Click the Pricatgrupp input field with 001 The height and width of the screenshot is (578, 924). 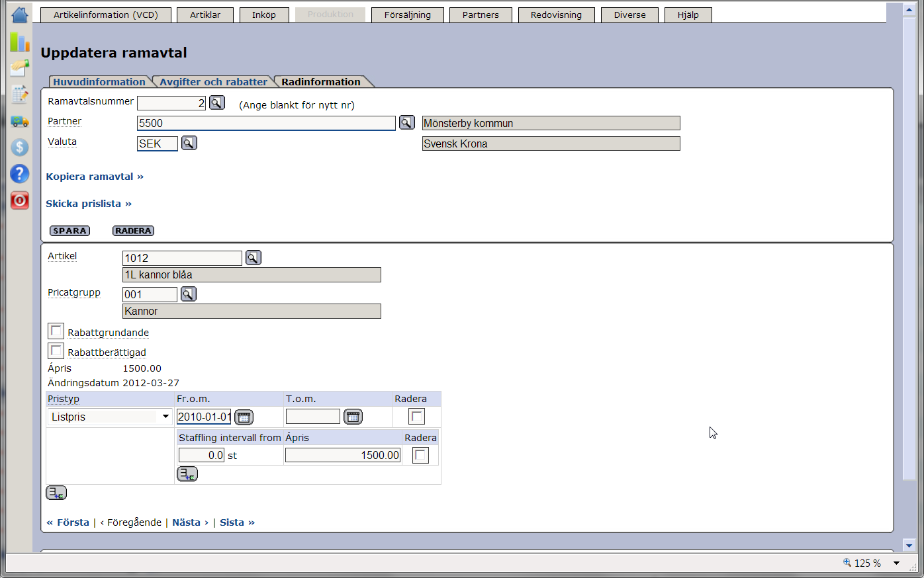coord(150,294)
